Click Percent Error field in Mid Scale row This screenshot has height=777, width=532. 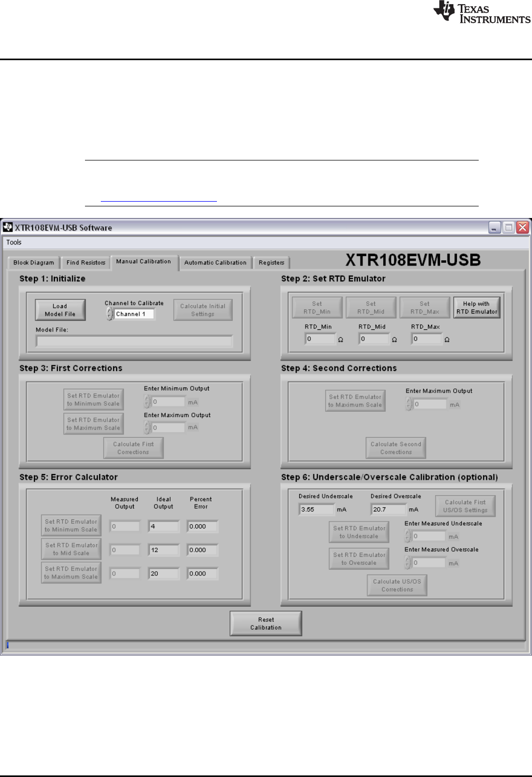202,550
